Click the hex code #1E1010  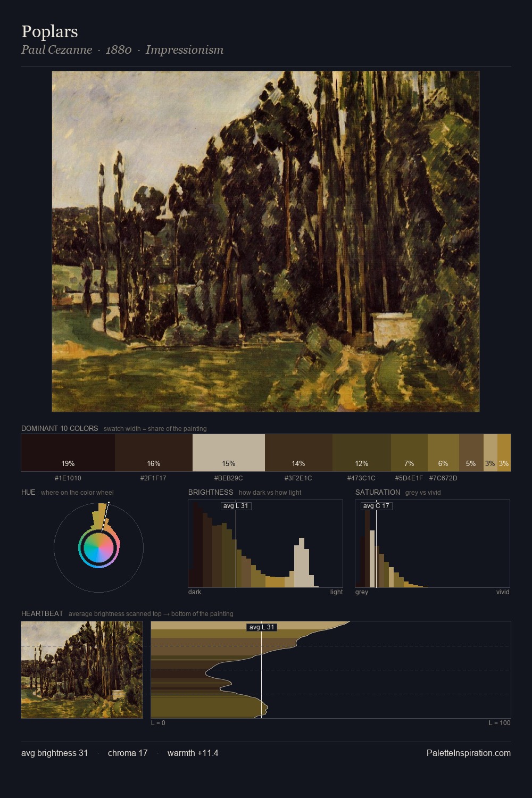pyautogui.click(x=68, y=478)
